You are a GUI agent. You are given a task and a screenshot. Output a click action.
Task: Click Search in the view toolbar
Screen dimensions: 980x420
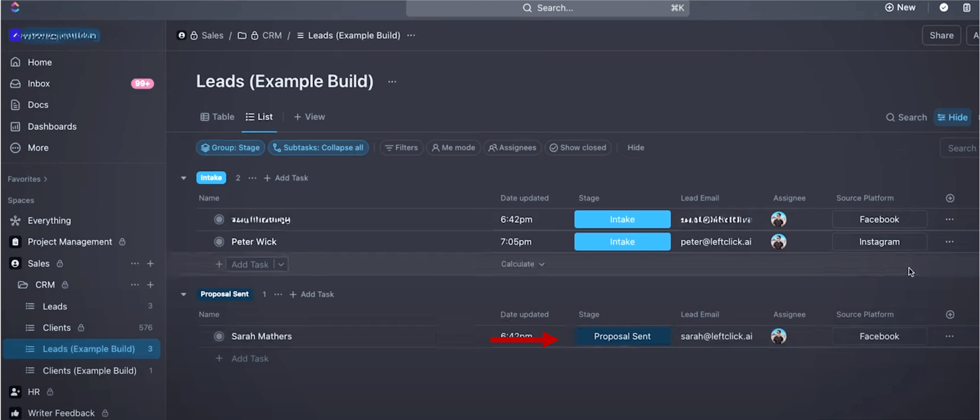coord(907,117)
